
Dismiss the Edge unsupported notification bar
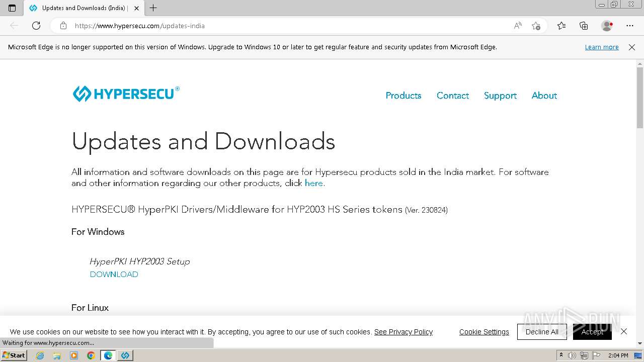pyautogui.click(x=632, y=47)
